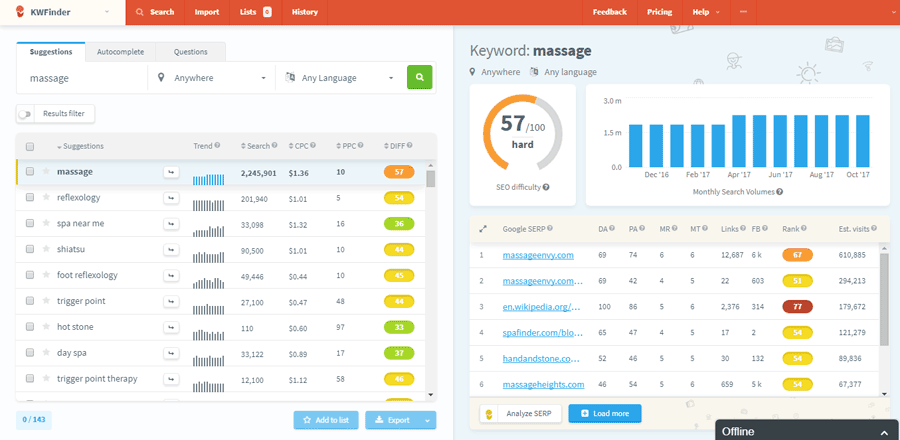
Task: Click the KWFinder logo icon
Action: point(20,12)
